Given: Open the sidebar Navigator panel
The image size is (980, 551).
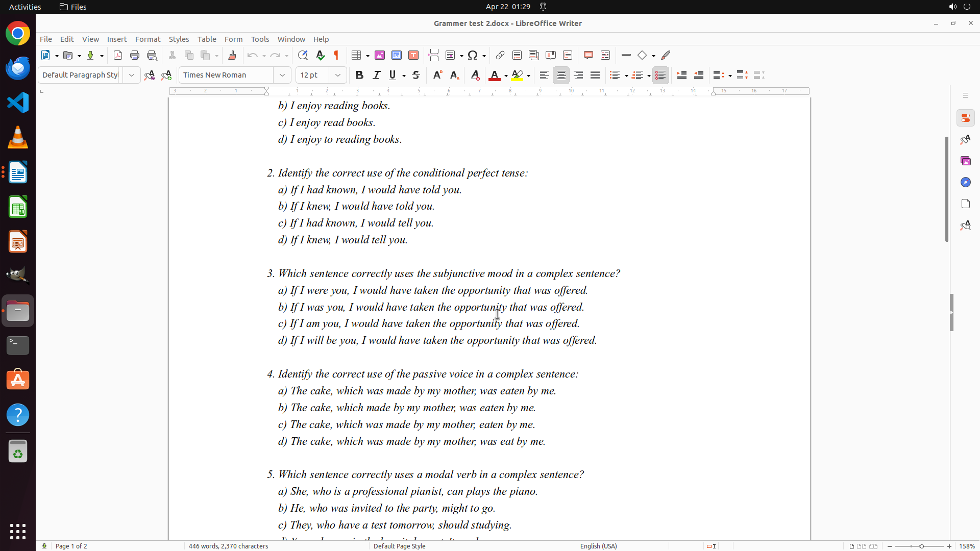Looking at the screenshot, I should point(965,182).
